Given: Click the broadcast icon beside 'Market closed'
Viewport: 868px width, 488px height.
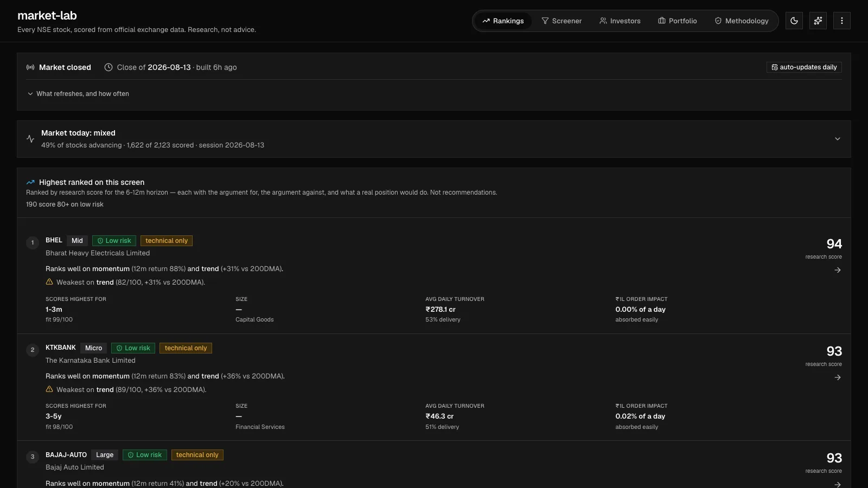Looking at the screenshot, I should click(30, 67).
